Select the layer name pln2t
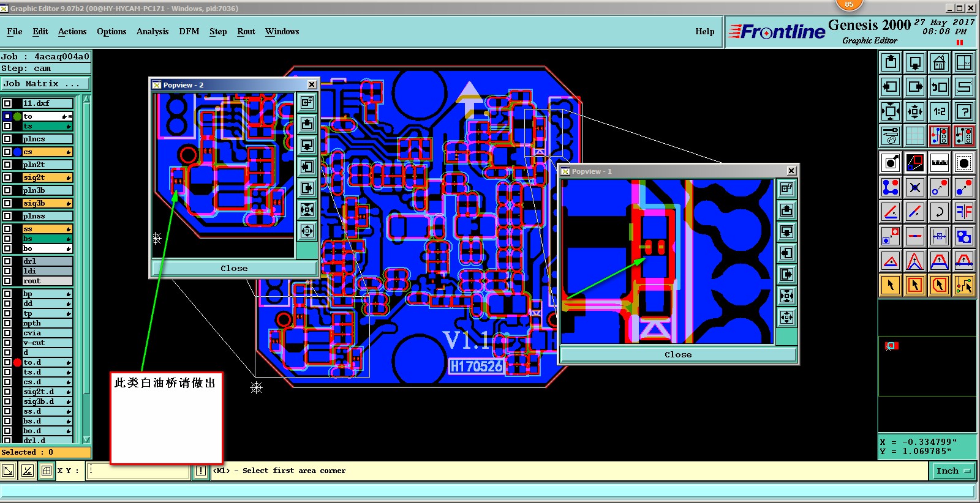The image size is (980, 503). (x=48, y=165)
